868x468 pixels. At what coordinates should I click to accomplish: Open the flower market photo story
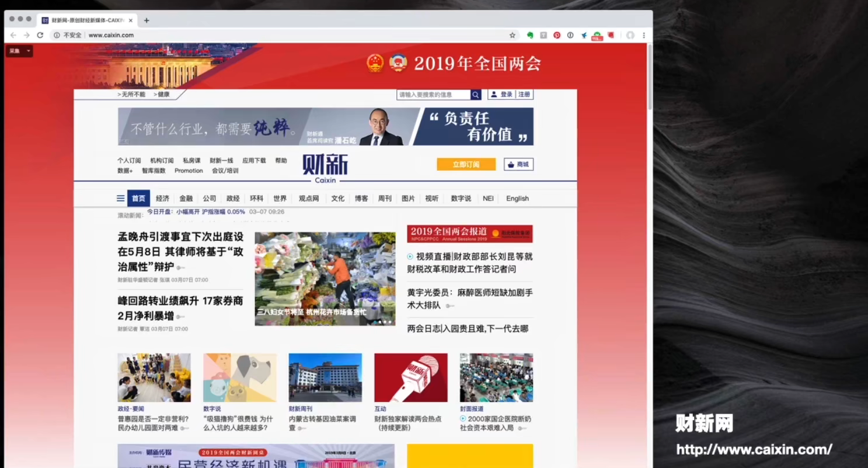click(325, 279)
